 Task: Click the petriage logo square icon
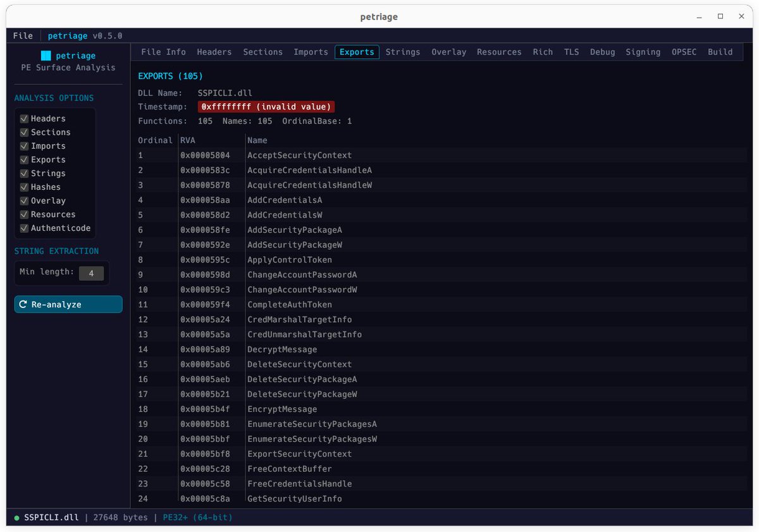(46, 56)
